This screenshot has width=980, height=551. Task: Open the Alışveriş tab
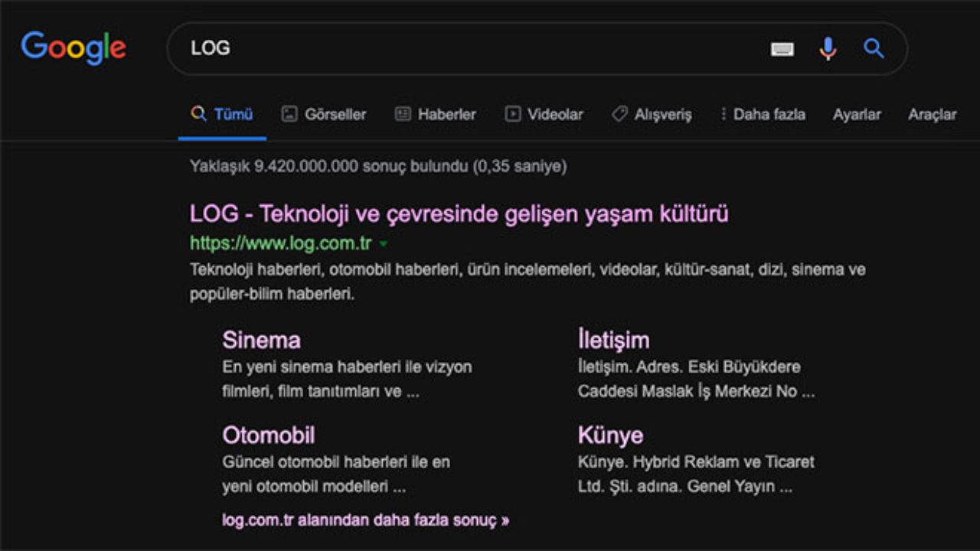pyautogui.click(x=652, y=114)
